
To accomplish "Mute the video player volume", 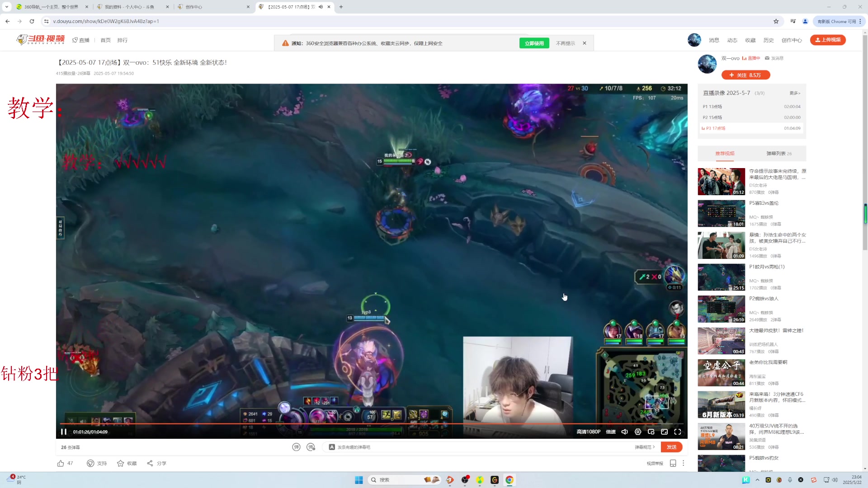I will point(624,432).
